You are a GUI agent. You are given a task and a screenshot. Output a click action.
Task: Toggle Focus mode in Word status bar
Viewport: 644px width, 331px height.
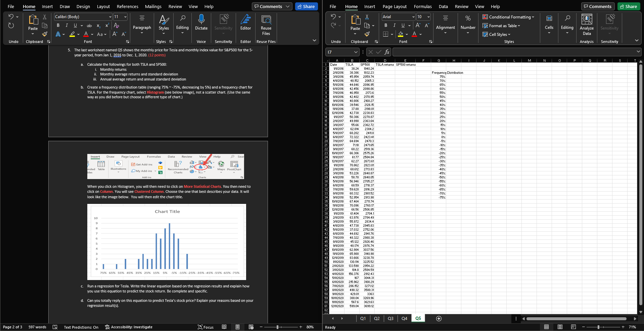[205, 327]
